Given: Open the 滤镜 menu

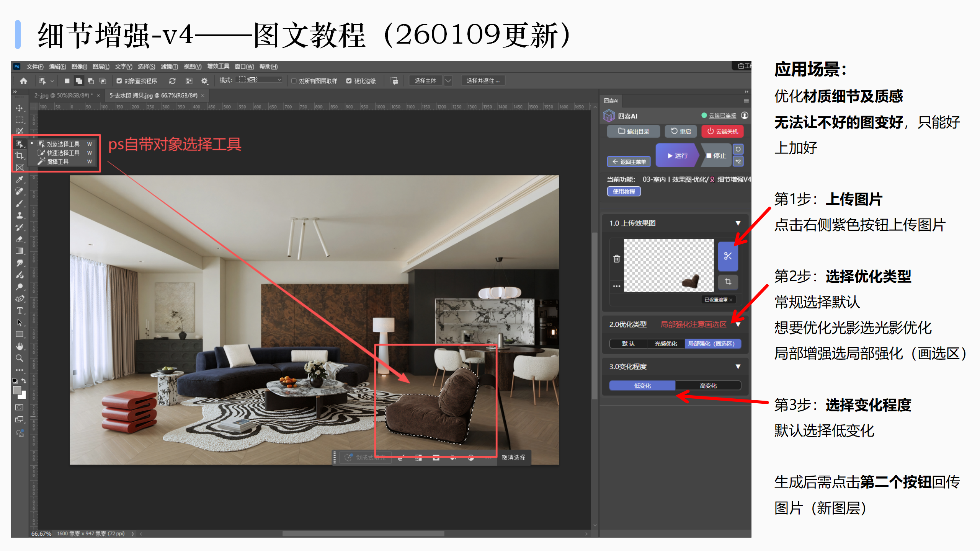Looking at the screenshot, I should click(x=169, y=67).
